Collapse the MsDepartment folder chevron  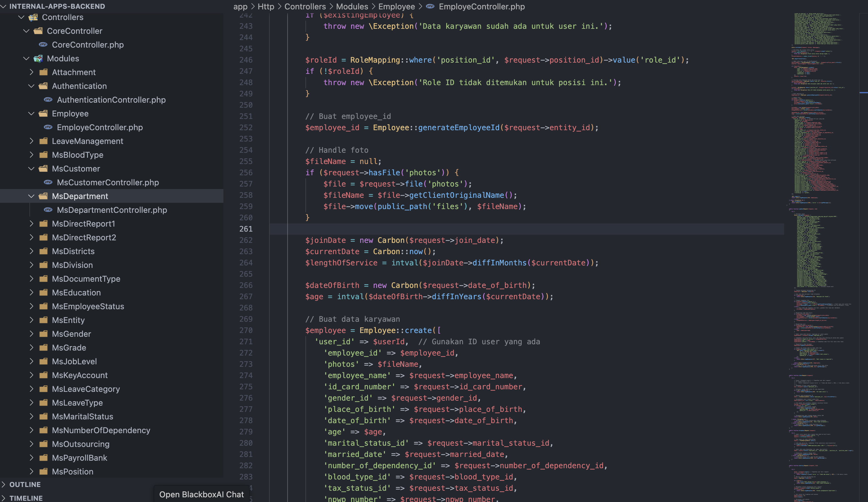(31, 197)
